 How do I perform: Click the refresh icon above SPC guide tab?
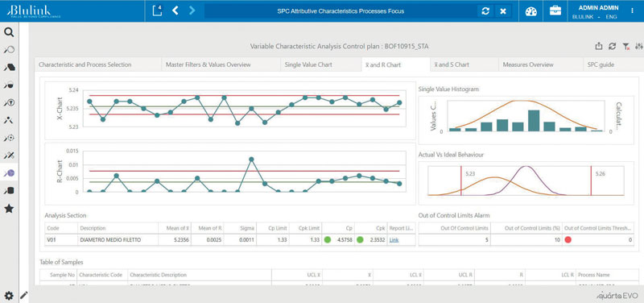pyautogui.click(x=612, y=47)
